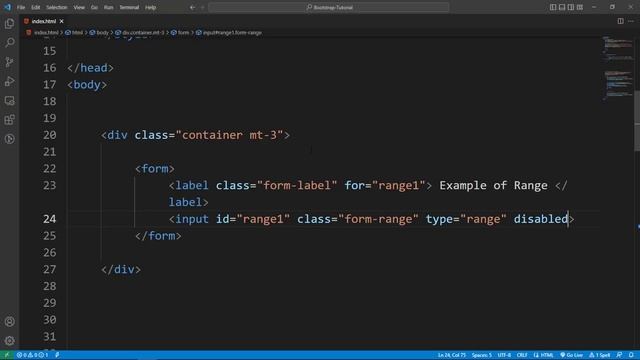Change UTF-8 file encoding
Viewport: 640px width, 360px height.
pyautogui.click(x=504, y=355)
